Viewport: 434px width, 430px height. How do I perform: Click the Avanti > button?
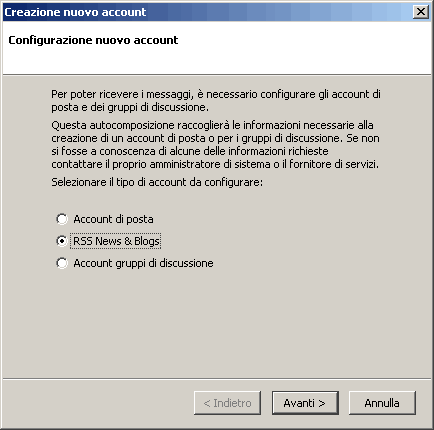pos(305,403)
